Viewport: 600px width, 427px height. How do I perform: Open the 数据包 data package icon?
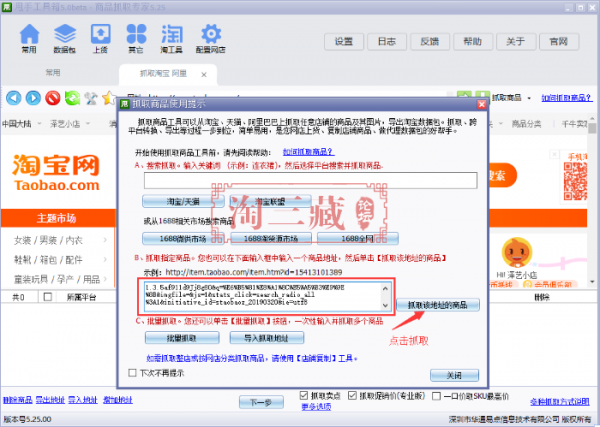(x=64, y=38)
